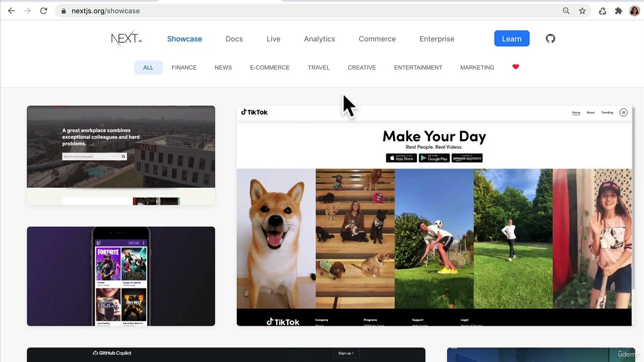Click the App Store download badge
Image resolution: width=644 pixels, height=362 pixels.
(401, 158)
